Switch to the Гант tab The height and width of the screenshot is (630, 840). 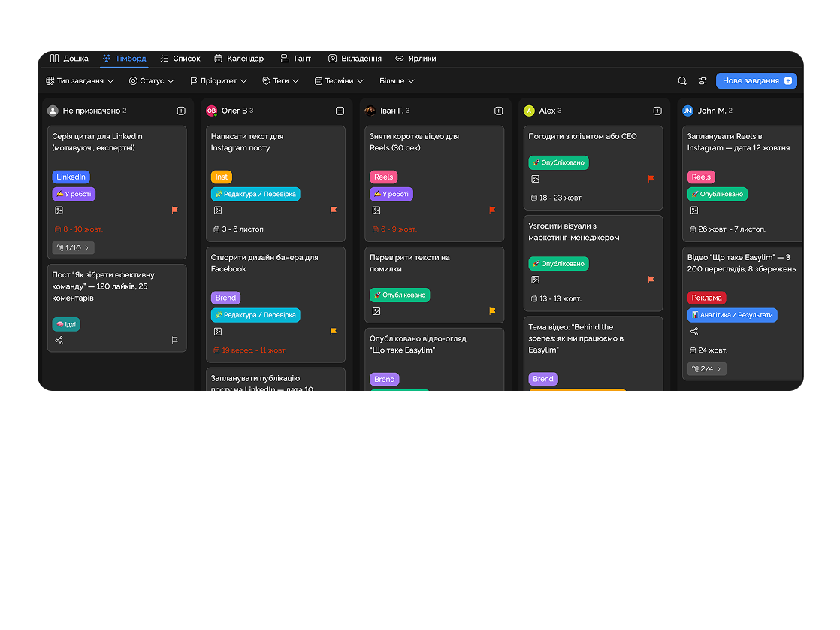(295, 59)
